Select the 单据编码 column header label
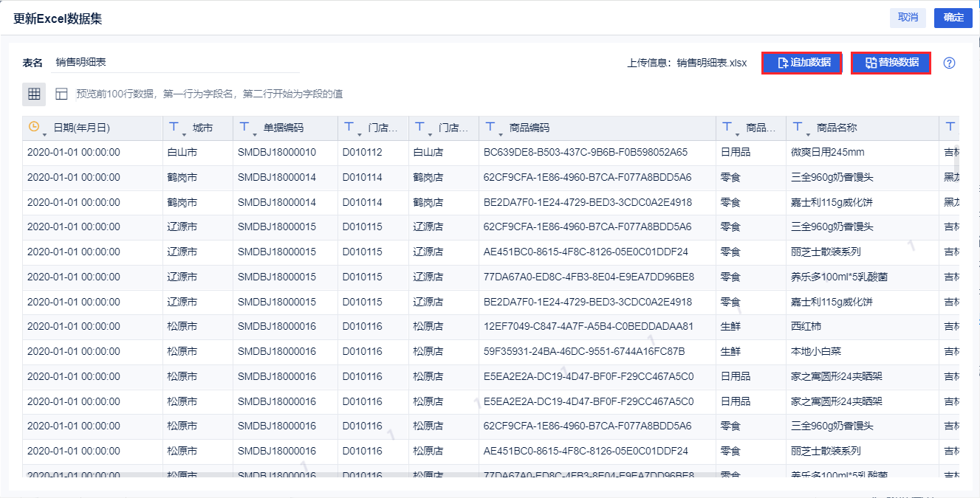 tap(284, 128)
